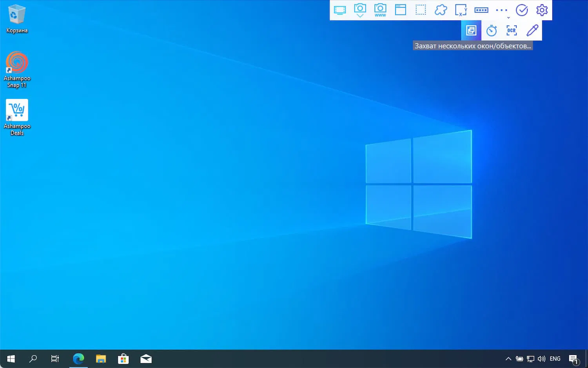Choose the website (WWW) capture icon
588x368 pixels.
(x=380, y=10)
